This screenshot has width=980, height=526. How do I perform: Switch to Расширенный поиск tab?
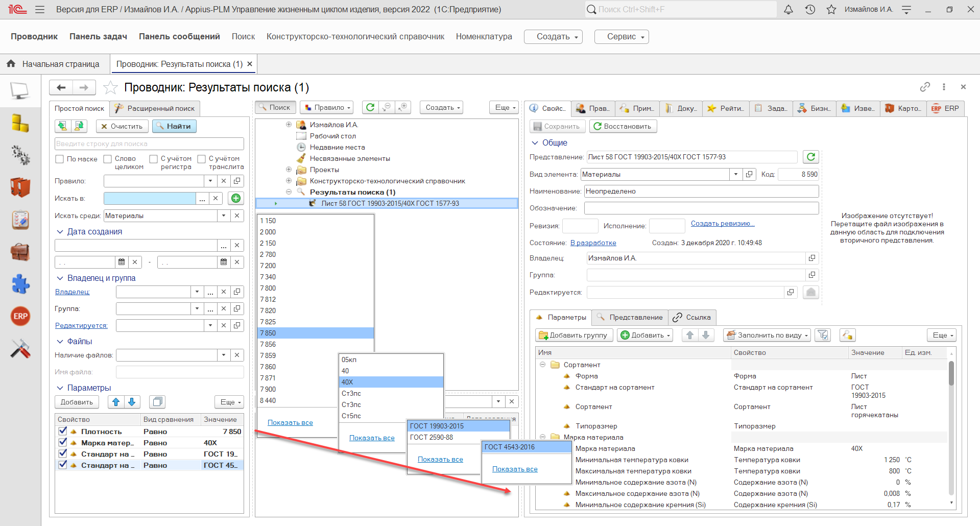pos(155,108)
